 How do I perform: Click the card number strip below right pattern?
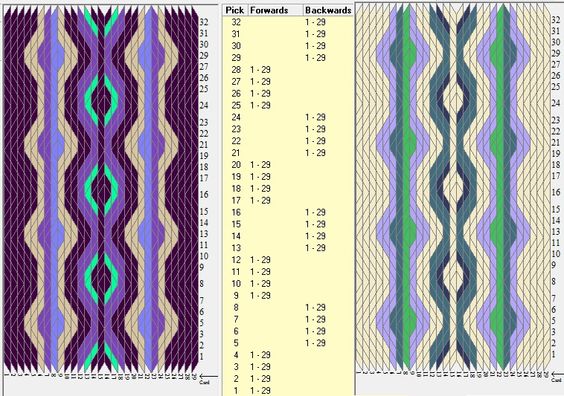pyautogui.click(x=453, y=374)
